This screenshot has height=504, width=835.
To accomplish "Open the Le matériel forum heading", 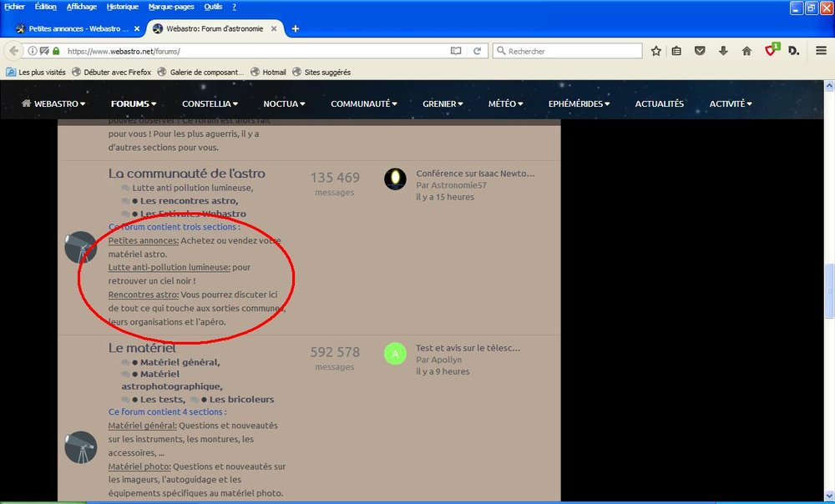I will (142, 347).
